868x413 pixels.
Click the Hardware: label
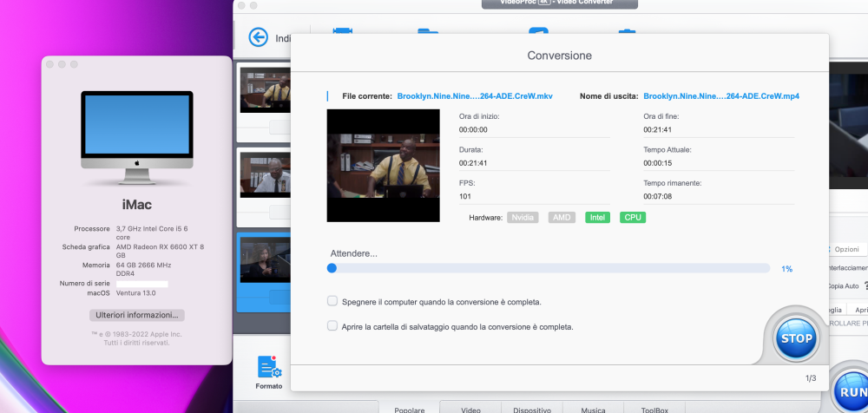coord(485,218)
